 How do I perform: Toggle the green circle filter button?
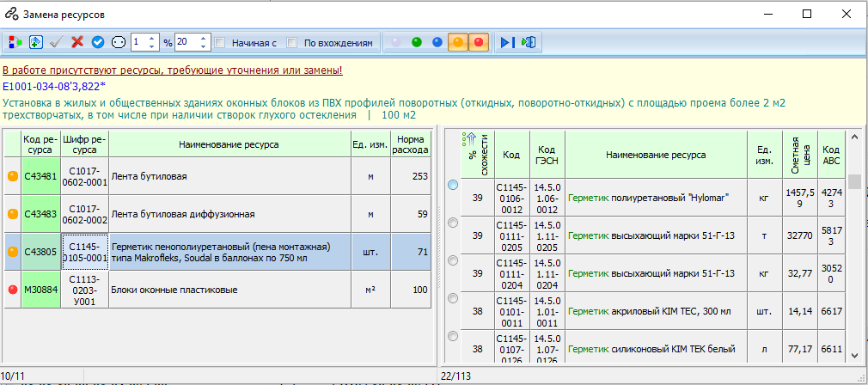click(x=417, y=42)
